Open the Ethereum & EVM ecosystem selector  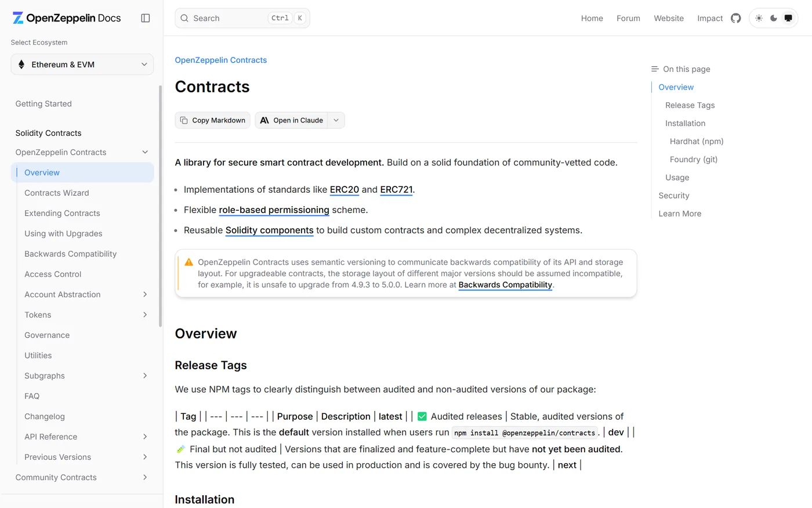(82, 64)
